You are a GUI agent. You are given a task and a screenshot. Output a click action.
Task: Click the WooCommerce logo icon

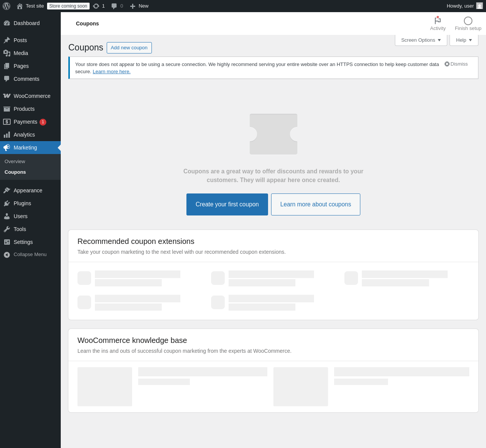tap(7, 96)
